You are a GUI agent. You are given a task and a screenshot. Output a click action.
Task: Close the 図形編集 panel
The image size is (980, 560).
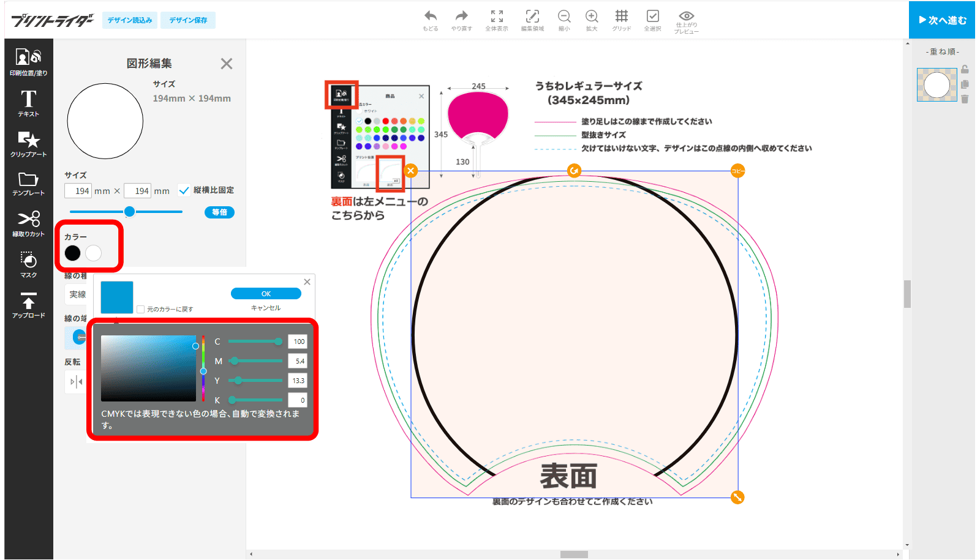[227, 64]
